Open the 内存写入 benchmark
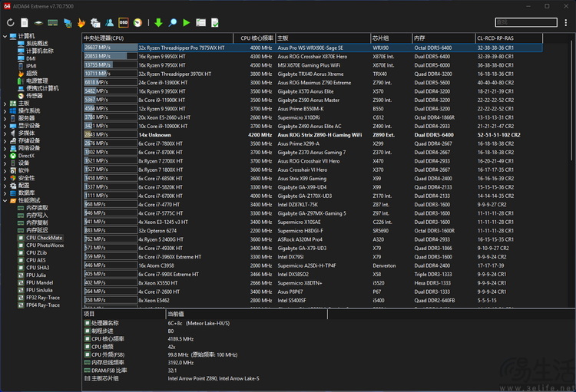This screenshot has height=392, width=576. click(x=37, y=216)
